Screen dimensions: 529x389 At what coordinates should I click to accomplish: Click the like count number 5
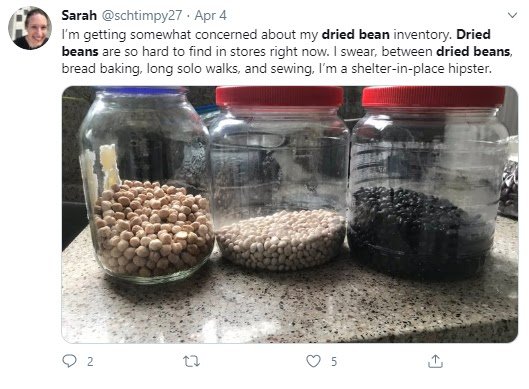[x=334, y=362]
